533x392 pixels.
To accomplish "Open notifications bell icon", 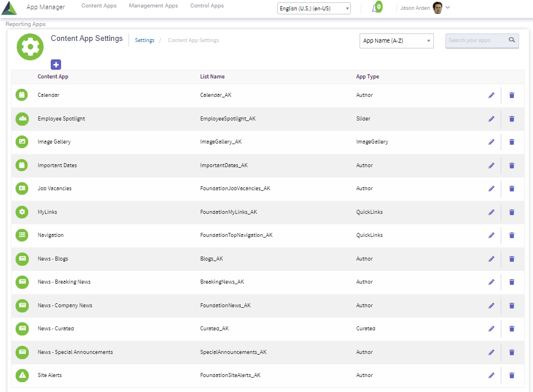I will (376, 8).
